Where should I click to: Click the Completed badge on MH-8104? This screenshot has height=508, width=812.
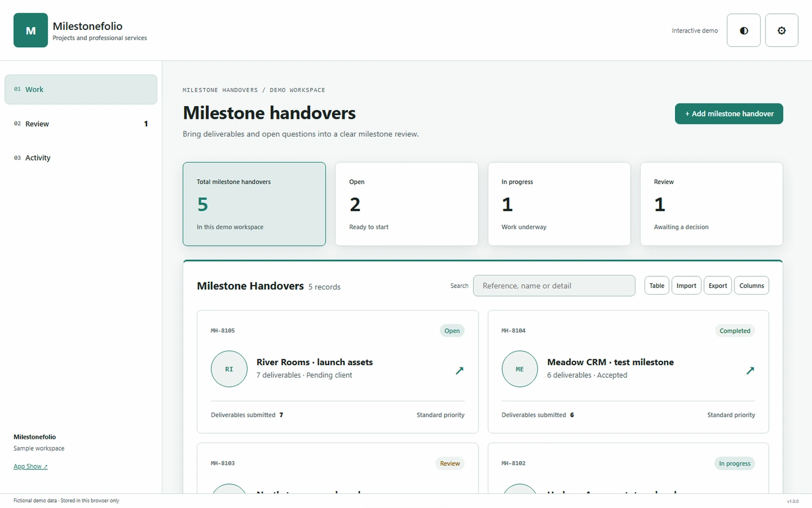coord(734,331)
